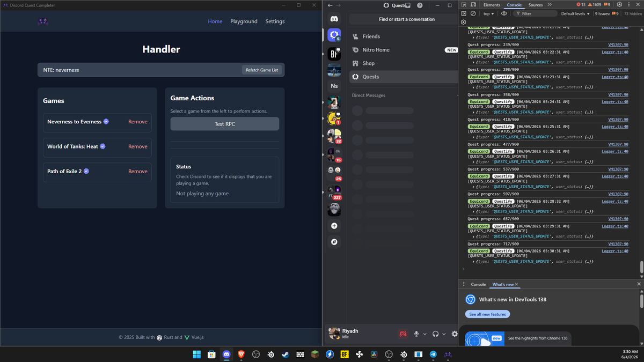The image size is (644, 362).
Task: Click Refetch Game List button
Action: pos(262,70)
